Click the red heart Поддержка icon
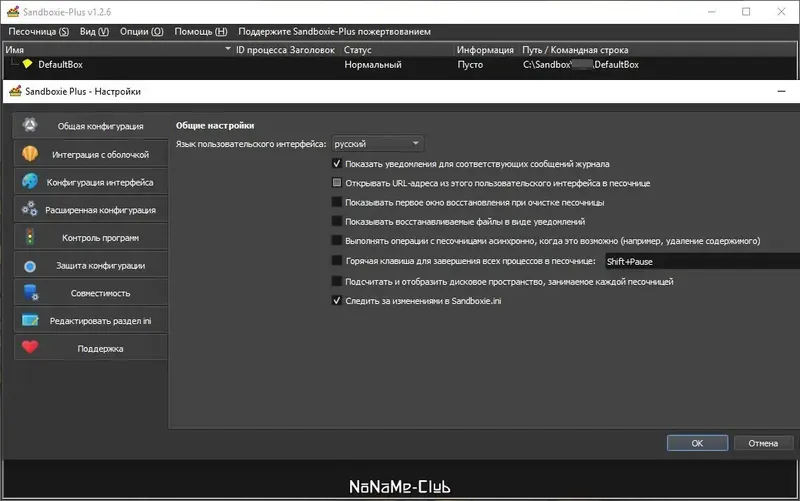This screenshot has width=800, height=501. tap(30, 347)
